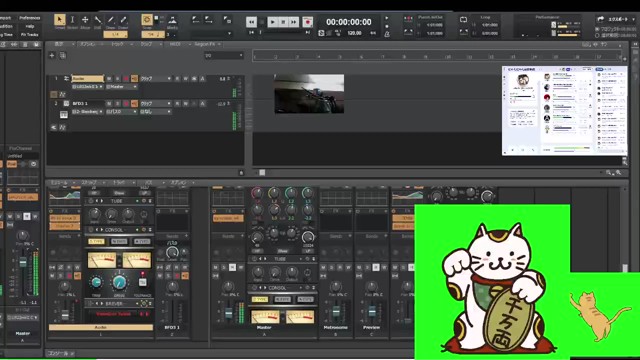The image size is (640, 360).
Task: Solo track 2 BFD3 1
Action: tap(118, 104)
